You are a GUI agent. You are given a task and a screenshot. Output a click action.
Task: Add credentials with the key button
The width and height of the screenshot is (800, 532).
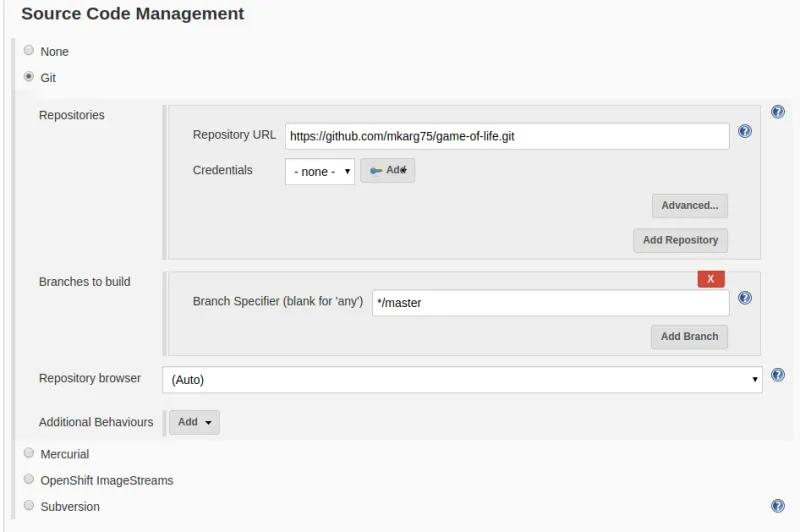coord(388,171)
